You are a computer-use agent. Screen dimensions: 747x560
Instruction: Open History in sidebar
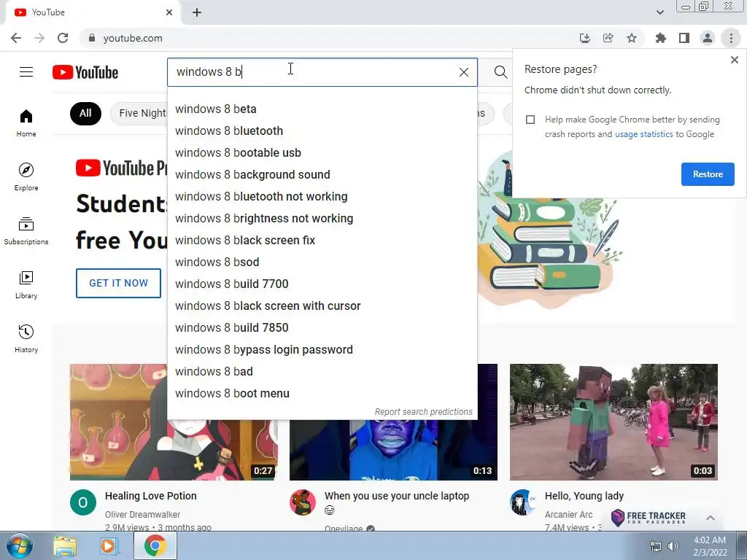click(x=26, y=338)
